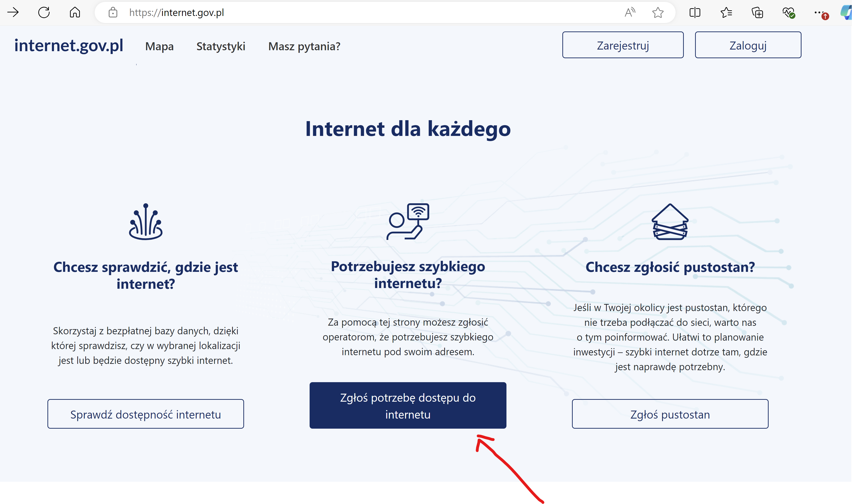Add page to favorites with the star icon
The width and height of the screenshot is (852, 504).
click(x=657, y=13)
